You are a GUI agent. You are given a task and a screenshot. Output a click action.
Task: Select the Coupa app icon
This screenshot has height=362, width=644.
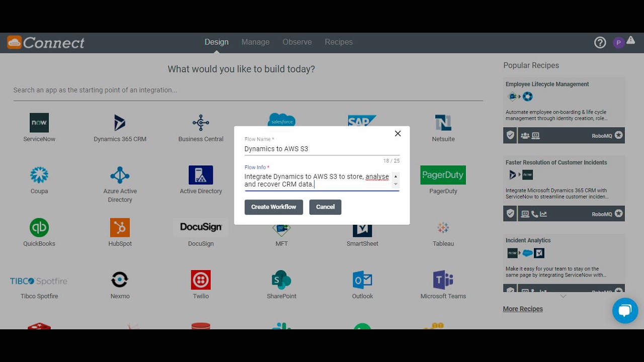[39, 175]
